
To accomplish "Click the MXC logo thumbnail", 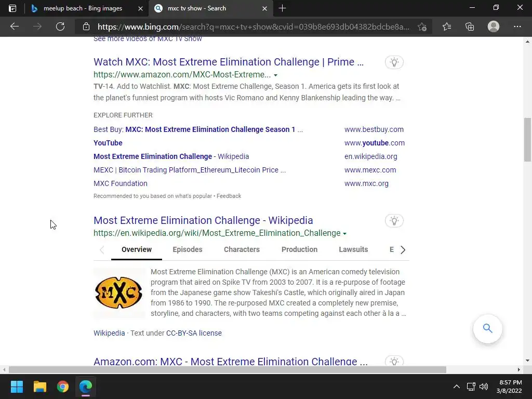I will (119, 292).
